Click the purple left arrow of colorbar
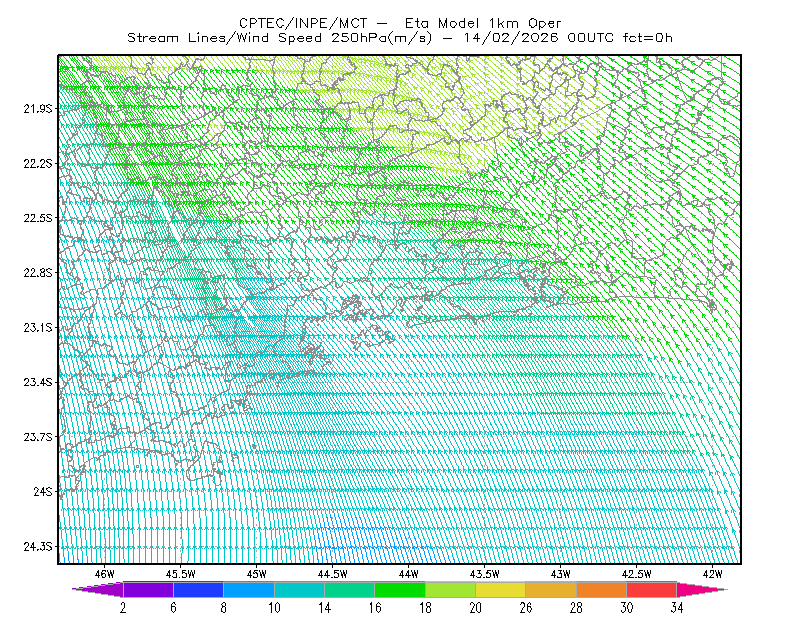Image resolution: width=800 pixels, height=618 pixels. pyautogui.click(x=98, y=589)
